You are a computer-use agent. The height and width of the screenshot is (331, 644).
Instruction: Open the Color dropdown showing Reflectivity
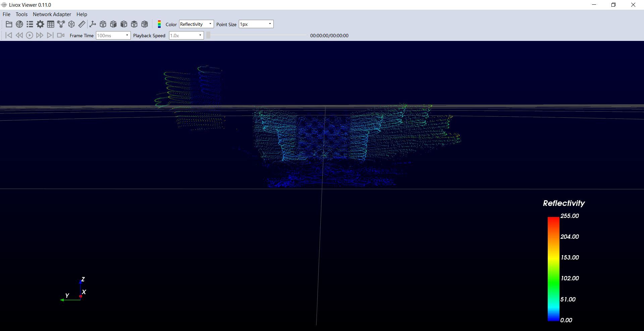(196, 24)
